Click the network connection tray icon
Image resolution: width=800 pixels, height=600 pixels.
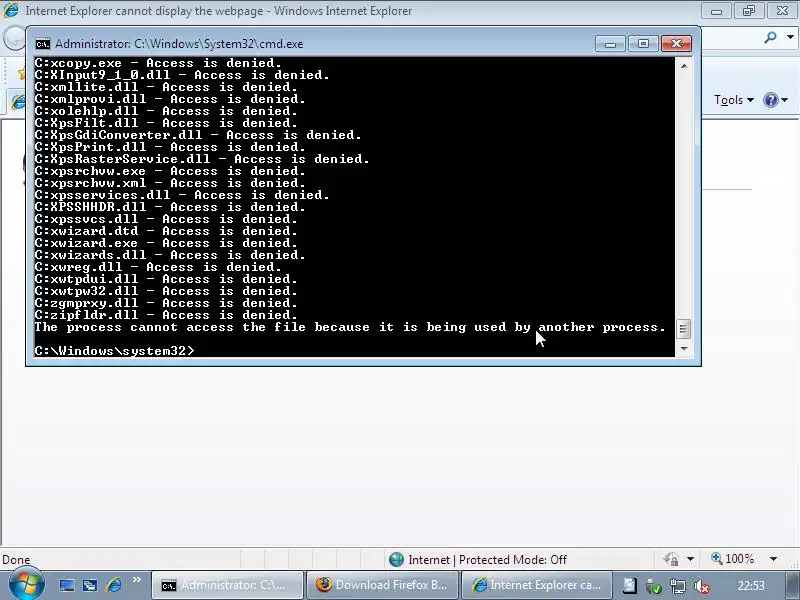(x=678, y=586)
